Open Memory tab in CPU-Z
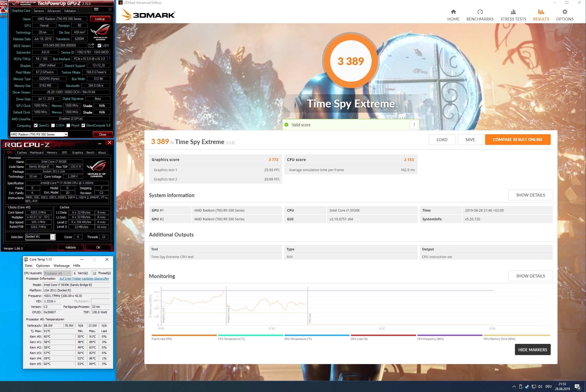 pyautogui.click(x=52, y=153)
